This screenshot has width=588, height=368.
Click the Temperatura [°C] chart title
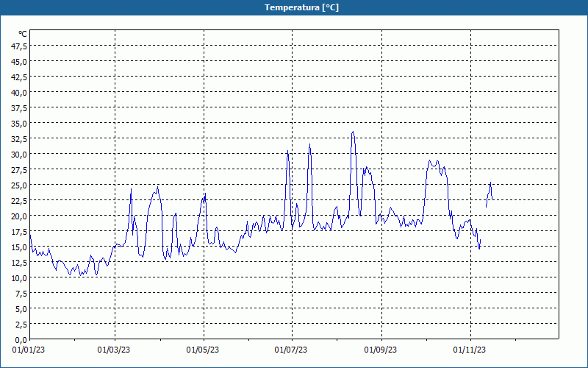[301, 7]
